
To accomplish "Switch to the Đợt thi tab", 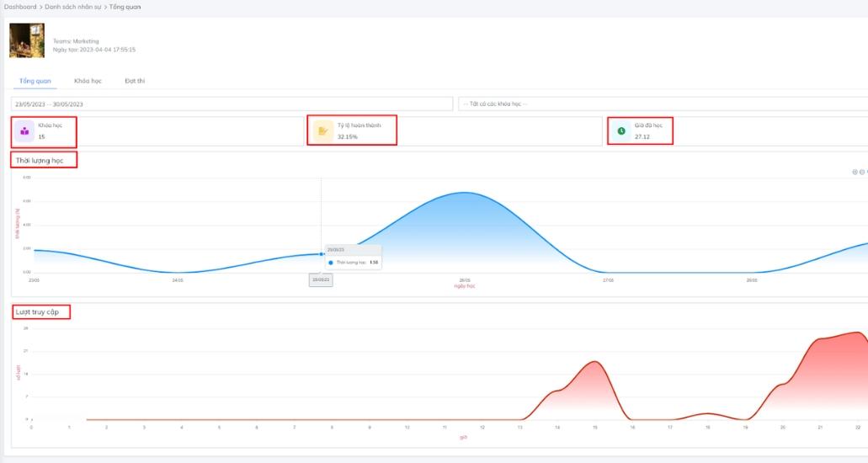I will pyautogui.click(x=135, y=81).
